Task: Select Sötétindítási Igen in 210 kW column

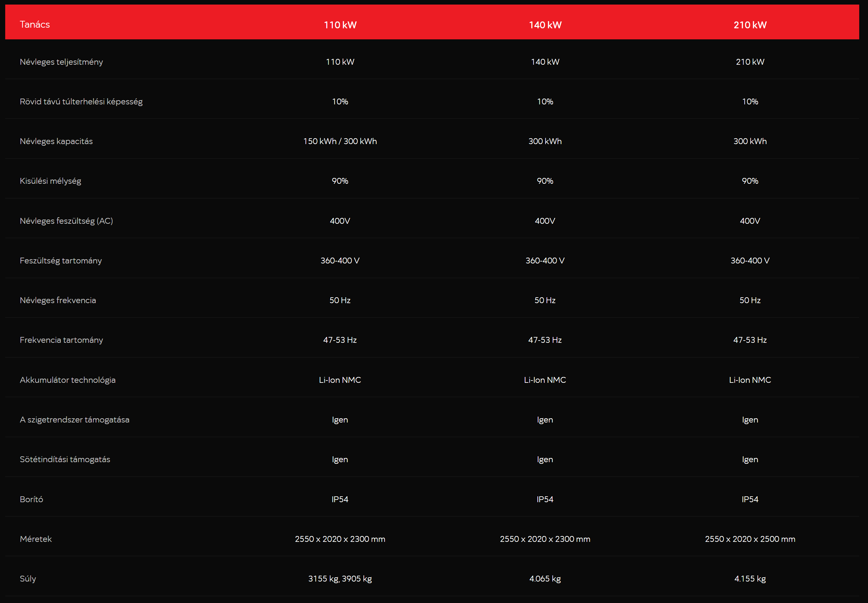Action: (x=750, y=460)
